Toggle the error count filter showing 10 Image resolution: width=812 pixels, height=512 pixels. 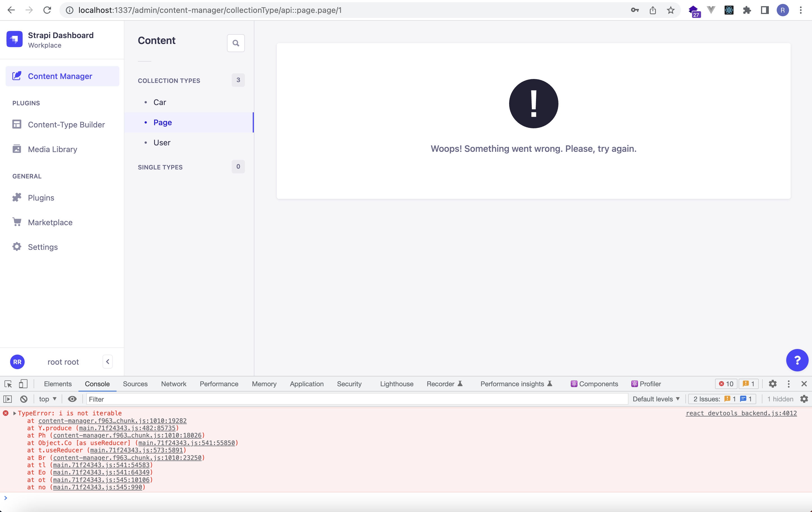[x=726, y=383]
